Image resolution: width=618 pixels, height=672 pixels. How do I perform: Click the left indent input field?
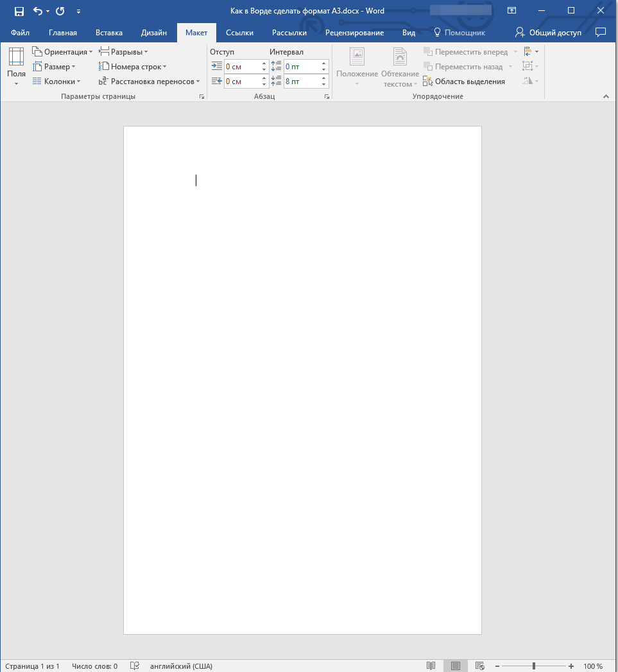pyautogui.click(x=241, y=67)
